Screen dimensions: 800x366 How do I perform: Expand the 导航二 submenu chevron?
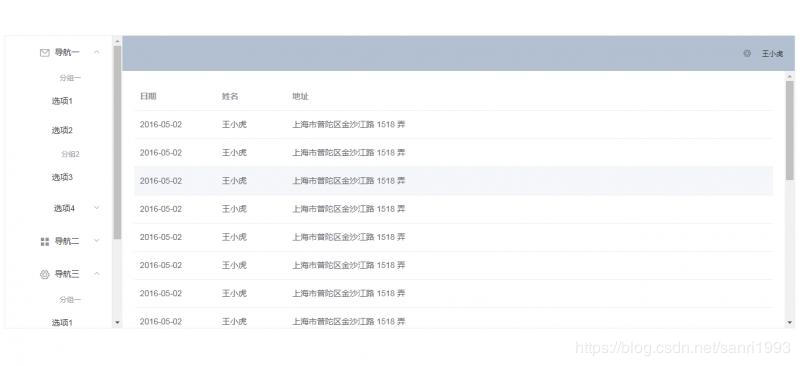pyautogui.click(x=96, y=241)
